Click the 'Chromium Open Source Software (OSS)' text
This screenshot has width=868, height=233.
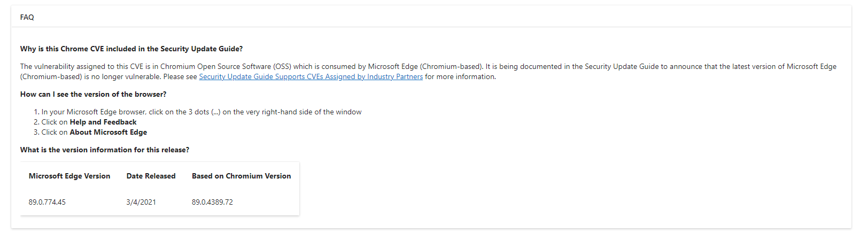point(226,66)
